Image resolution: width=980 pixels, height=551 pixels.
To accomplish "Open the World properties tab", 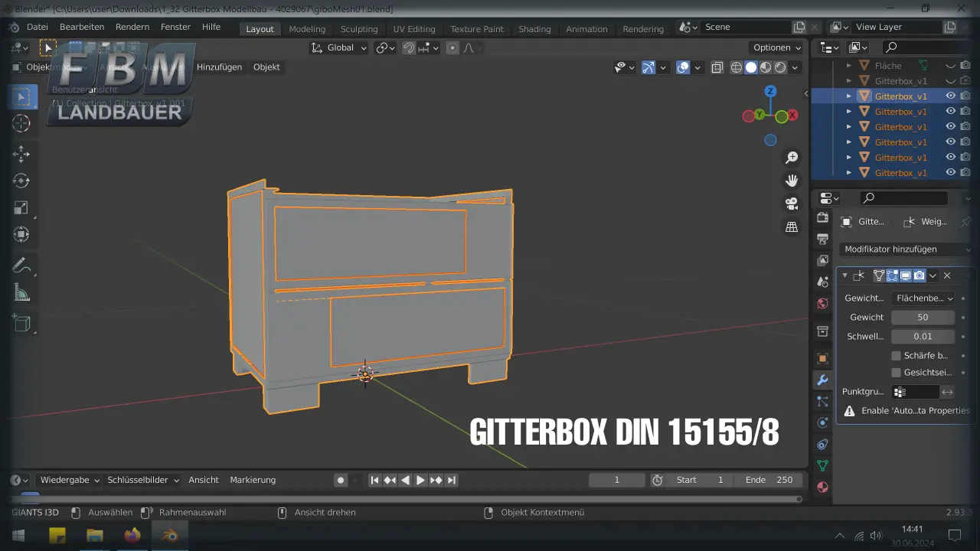I will tap(823, 303).
